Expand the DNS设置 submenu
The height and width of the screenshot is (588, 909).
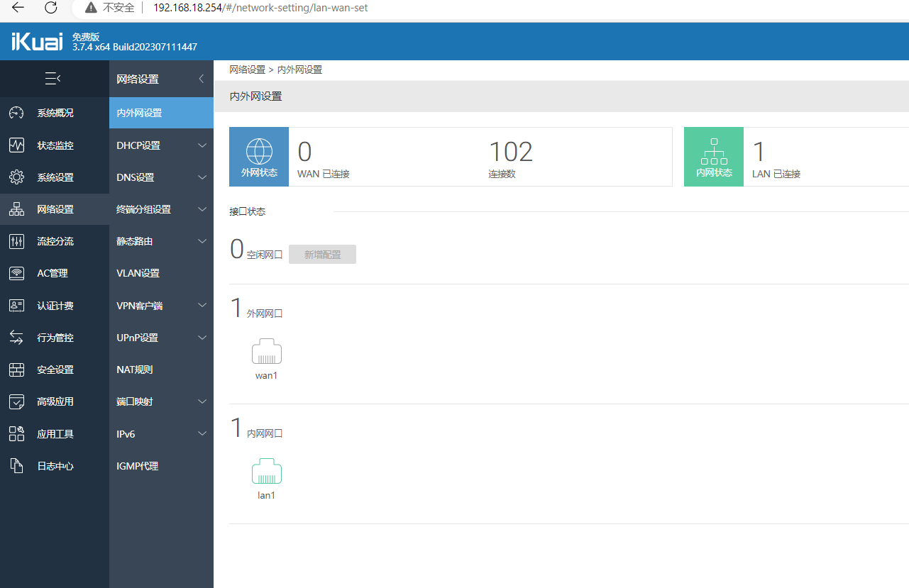coord(202,177)
